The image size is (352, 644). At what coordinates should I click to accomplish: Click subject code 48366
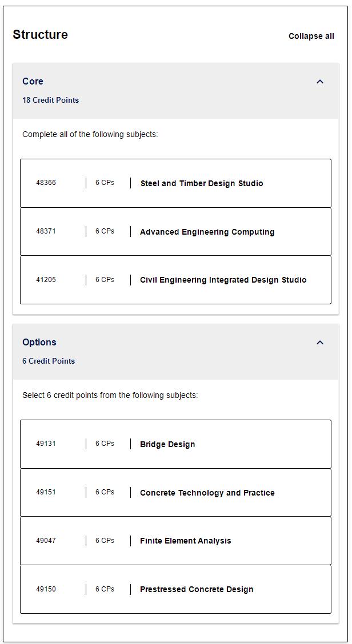[46, 183]
